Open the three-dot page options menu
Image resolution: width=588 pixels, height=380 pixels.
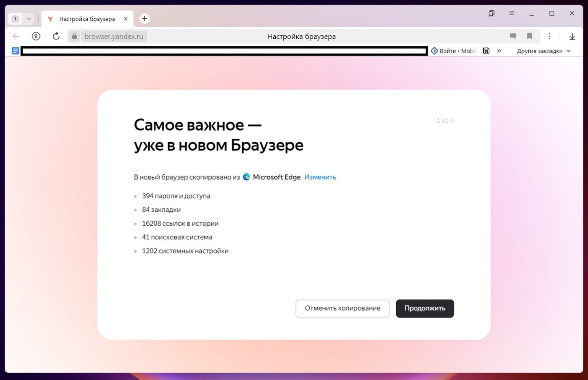click(549, 36)
